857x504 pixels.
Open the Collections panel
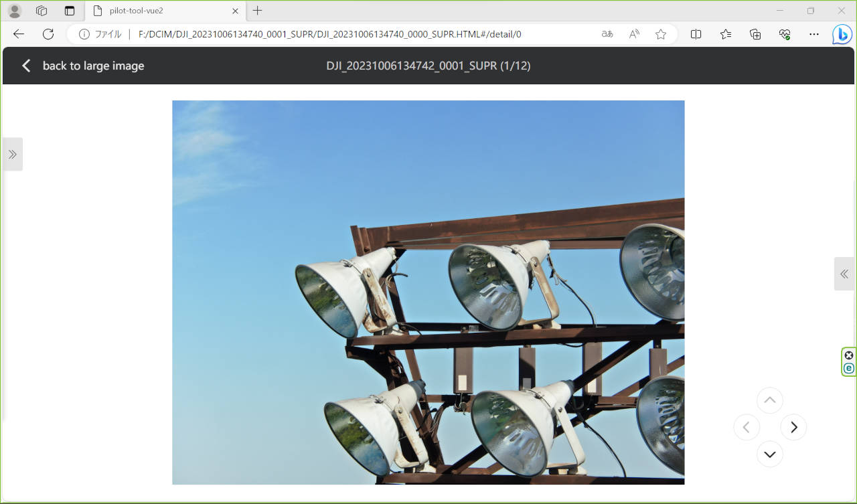pos(755,34)
